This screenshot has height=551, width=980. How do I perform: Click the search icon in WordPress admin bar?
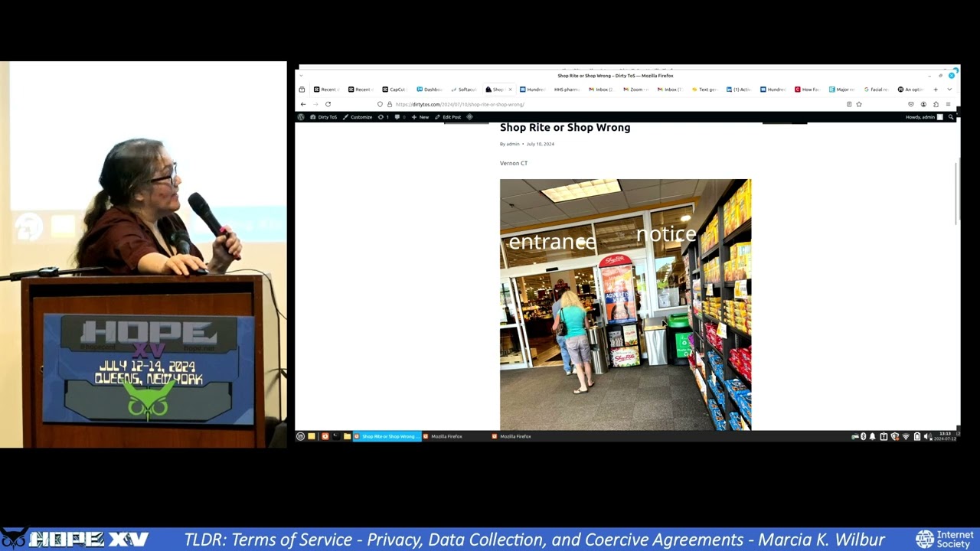(x=951, y=117)
